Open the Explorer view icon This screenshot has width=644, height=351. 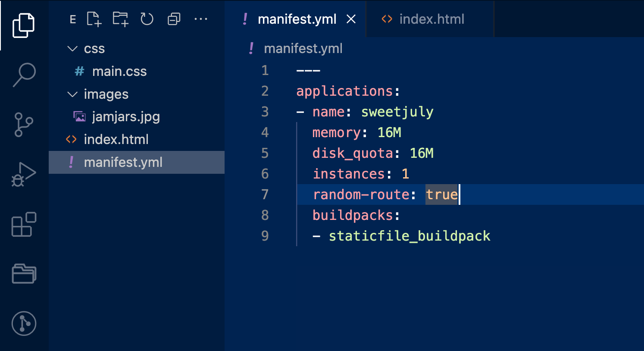pyautogui.click(x=24, y=25)
